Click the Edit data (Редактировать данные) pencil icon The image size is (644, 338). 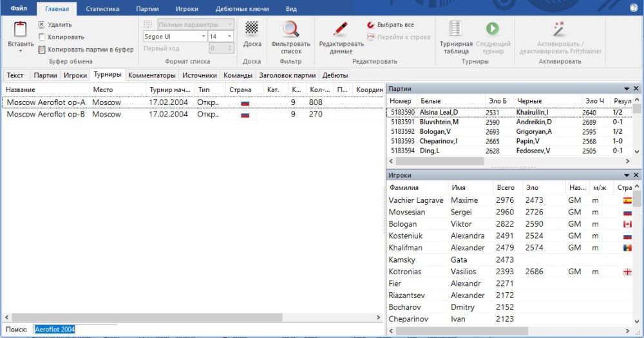pyautogui.click(x=341, y=29)
